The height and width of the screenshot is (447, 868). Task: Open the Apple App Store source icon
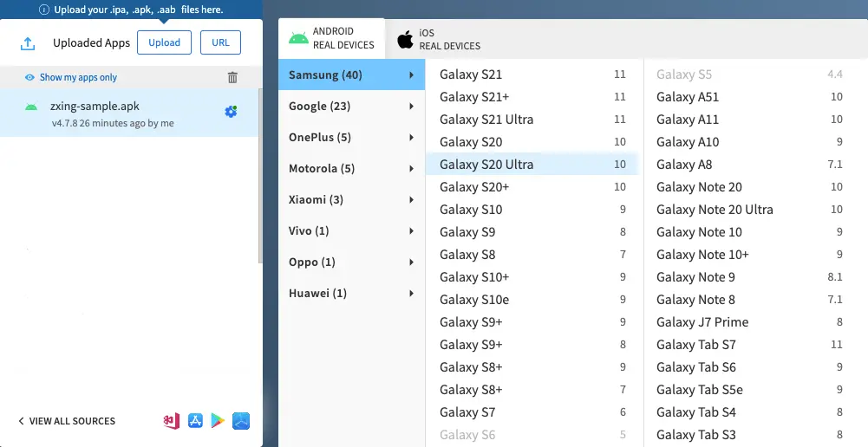195,421
